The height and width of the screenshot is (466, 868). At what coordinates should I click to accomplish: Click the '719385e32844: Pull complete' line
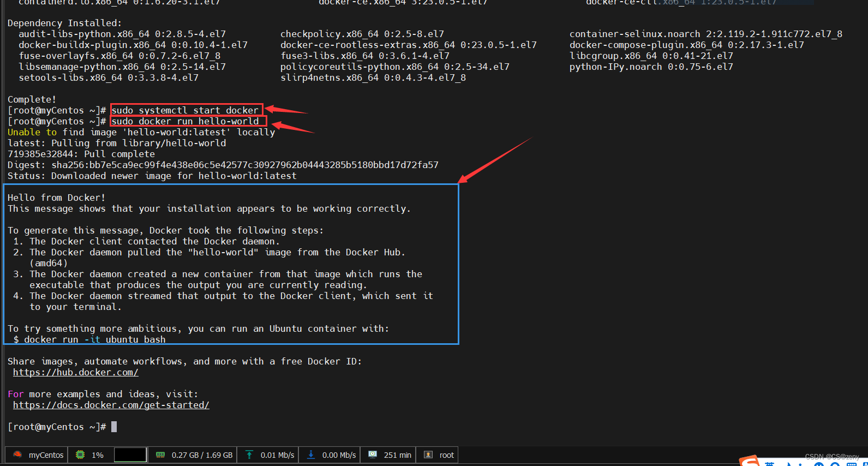pos(81,154)
